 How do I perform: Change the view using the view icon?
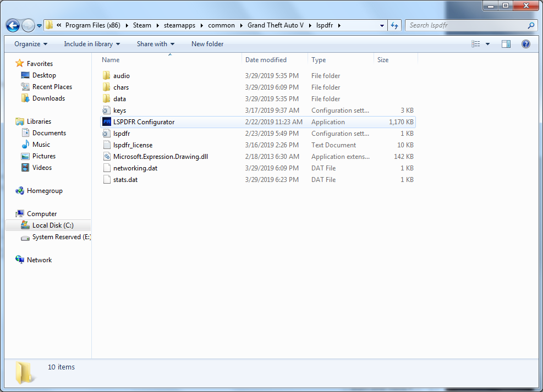476,44
